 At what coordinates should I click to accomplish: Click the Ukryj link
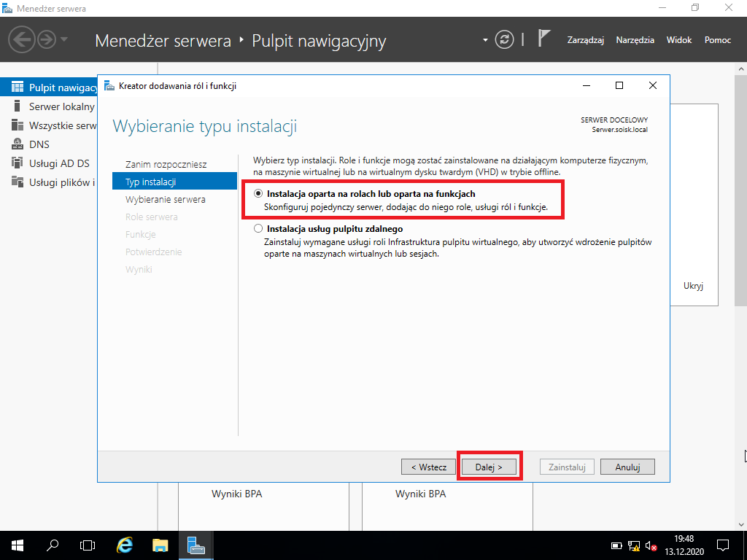point(693,286)
